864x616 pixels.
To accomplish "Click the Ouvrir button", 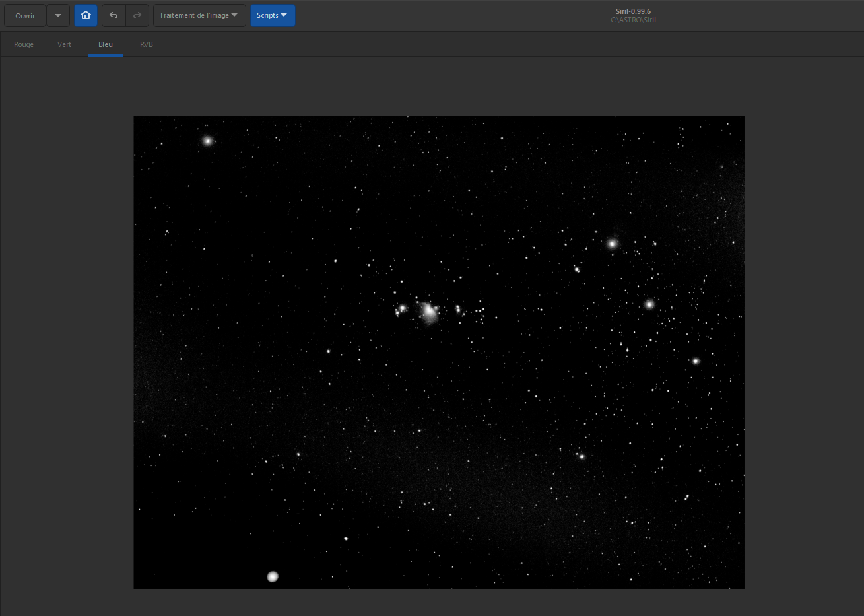I will click(x=25, y=15).
